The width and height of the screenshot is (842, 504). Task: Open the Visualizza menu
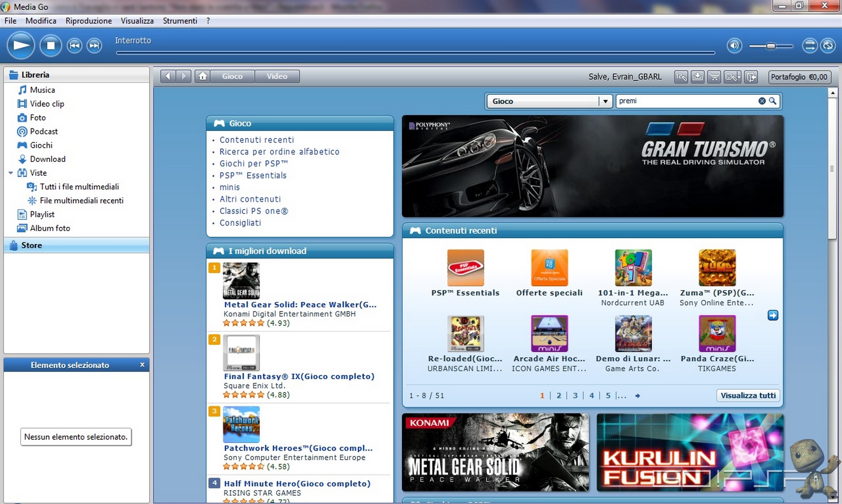coord(137,21)
